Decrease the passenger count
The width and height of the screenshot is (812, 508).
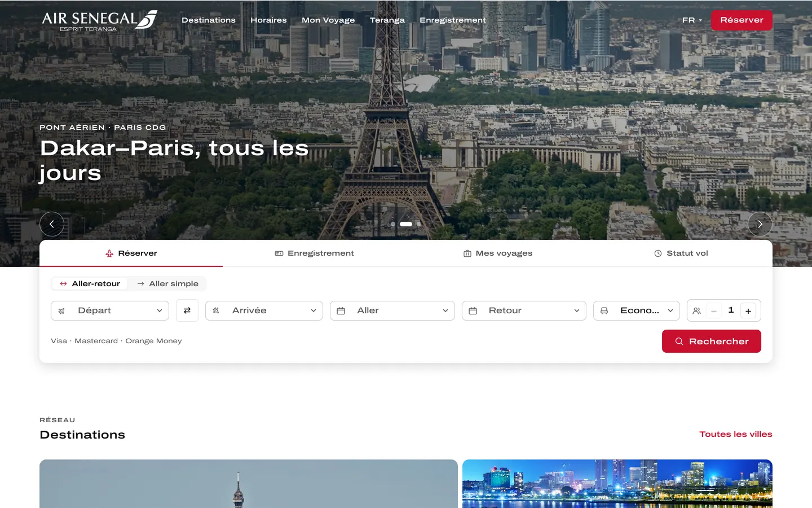coord(714,310)
